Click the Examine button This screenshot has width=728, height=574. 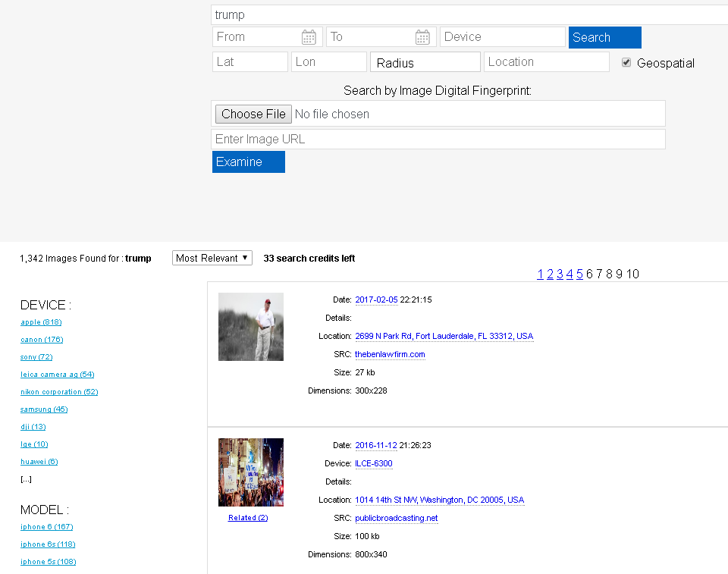point(248,162)
